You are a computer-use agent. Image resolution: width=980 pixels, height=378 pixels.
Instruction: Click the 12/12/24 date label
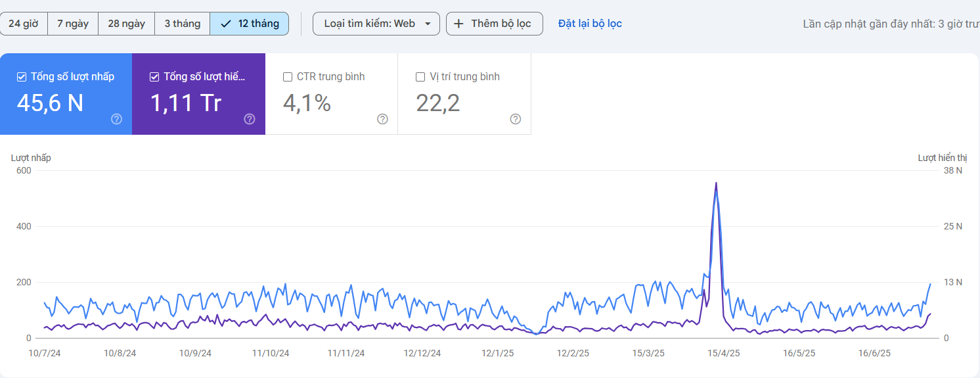click(422, 353)
